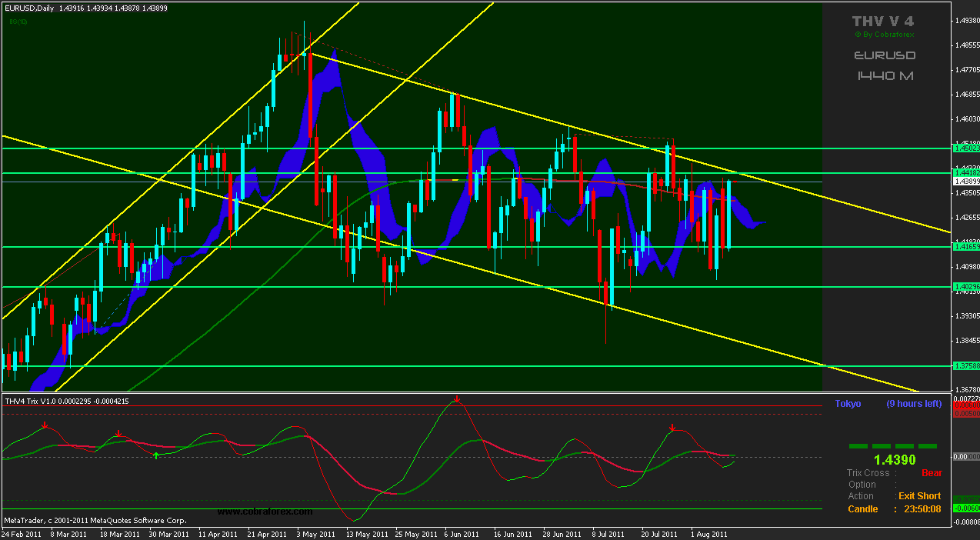The width and height of the screenshot is (980, 540).
Task: Select the red sell arrow near 20 Jul 2011
Action: tap(672, 428)
